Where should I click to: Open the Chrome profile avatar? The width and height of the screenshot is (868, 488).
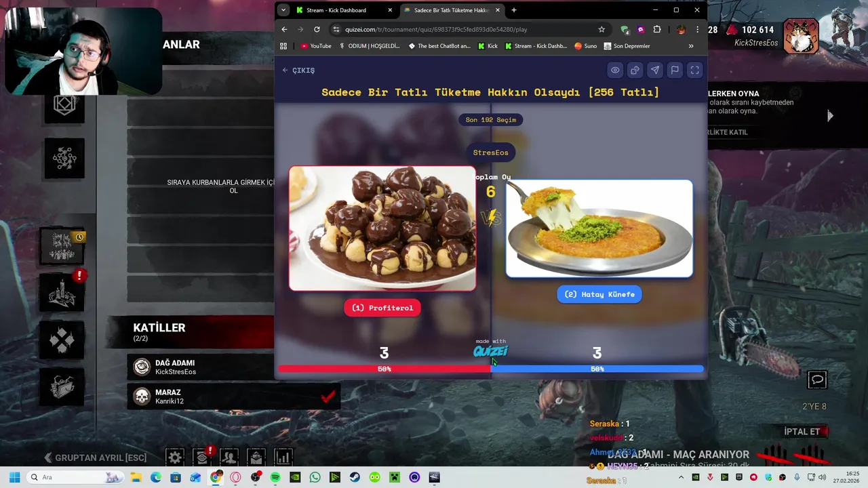681,29
